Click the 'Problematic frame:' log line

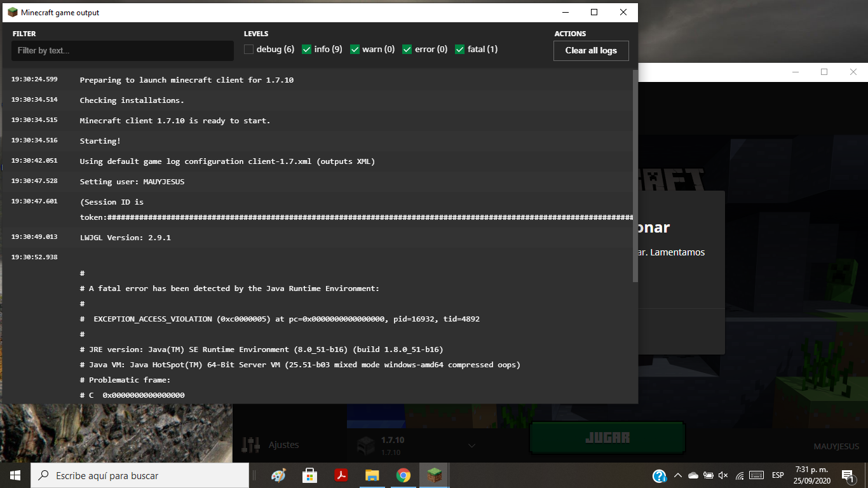tap(125, 380)
